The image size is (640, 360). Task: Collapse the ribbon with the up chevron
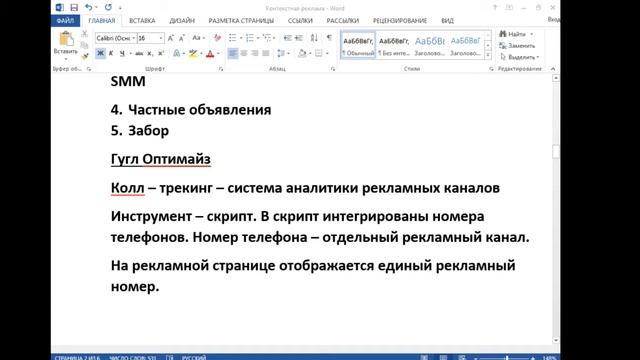coord(553,69)
